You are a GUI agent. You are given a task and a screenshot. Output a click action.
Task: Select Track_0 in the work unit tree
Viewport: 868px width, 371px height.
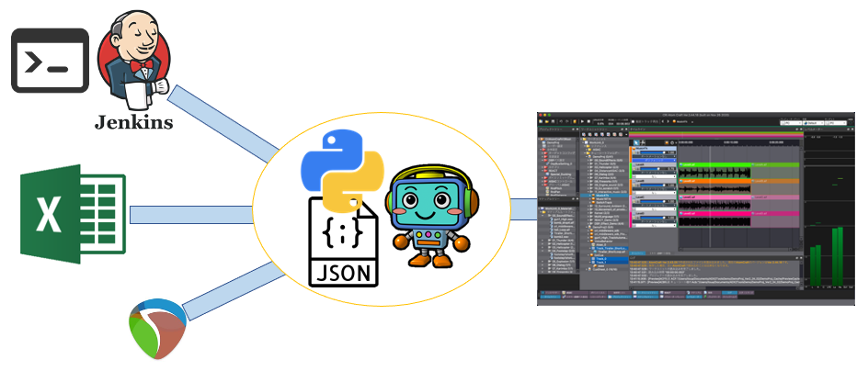click(610, 259)
